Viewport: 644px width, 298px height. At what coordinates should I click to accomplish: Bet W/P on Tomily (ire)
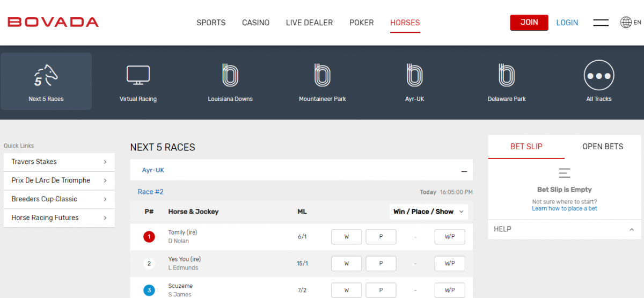coord(450,237)
